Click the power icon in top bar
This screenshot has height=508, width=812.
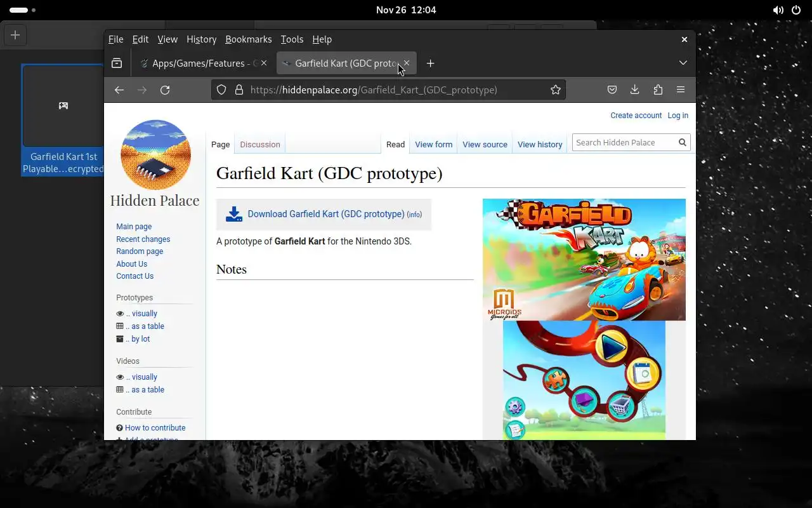796,10
